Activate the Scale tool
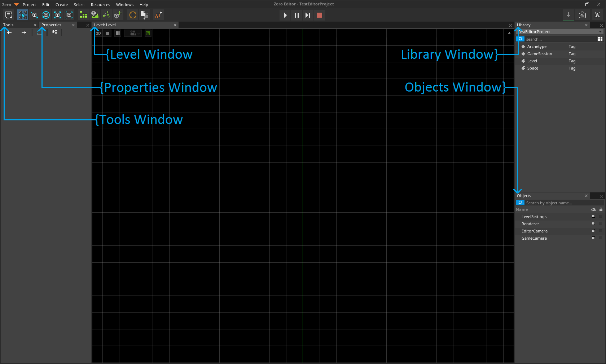606x364 pixels. click(57, 15)
